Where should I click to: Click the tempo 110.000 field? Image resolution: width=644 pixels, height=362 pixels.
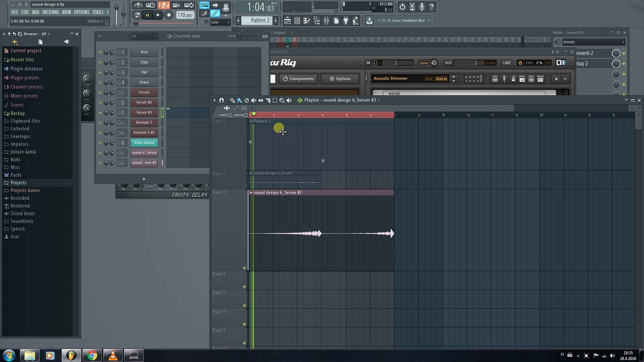[185, 15]
